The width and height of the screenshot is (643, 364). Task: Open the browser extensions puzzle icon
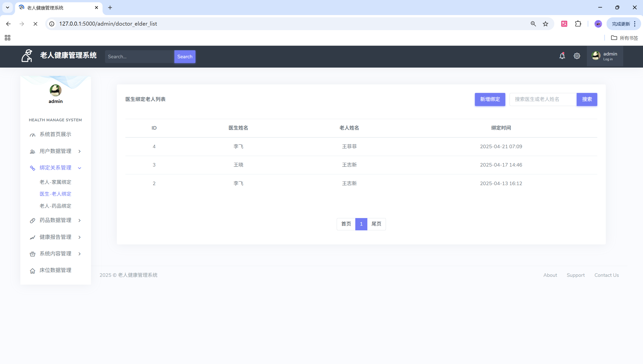point(578,24)
